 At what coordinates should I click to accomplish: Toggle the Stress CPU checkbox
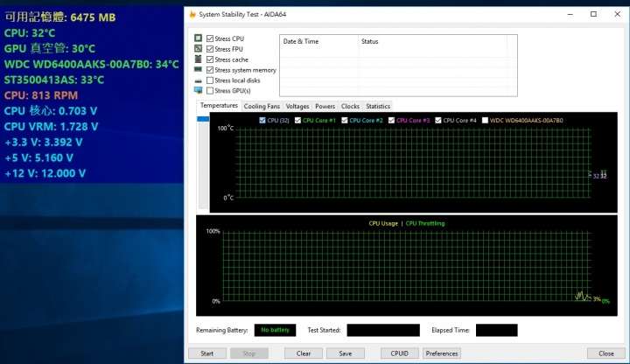210,38
